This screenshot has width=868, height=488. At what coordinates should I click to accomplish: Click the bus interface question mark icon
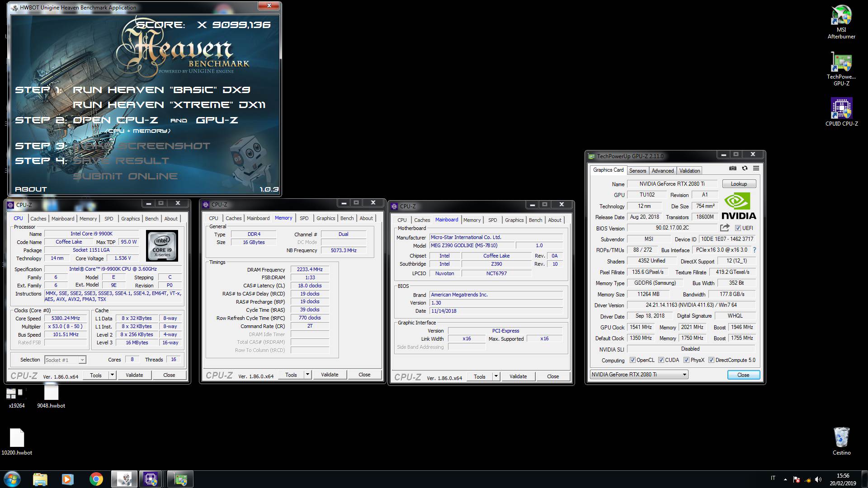coord(754,250)
